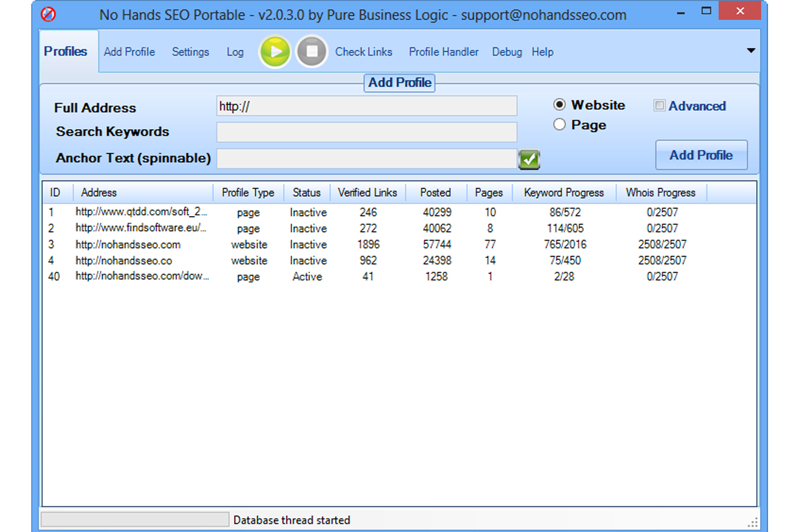Viewport: 798px width, 532px height.
Task: Sort by the Pages column header
Action: pyautogui.click(x=489, y=193)
